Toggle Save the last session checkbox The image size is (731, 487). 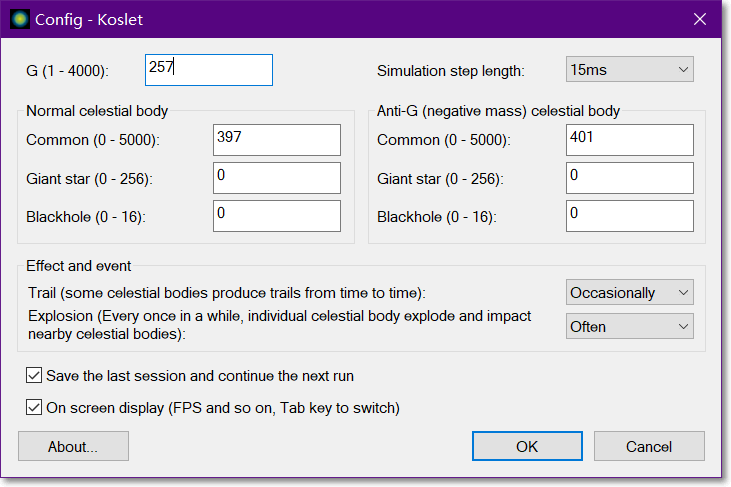[x=34, y=375]
